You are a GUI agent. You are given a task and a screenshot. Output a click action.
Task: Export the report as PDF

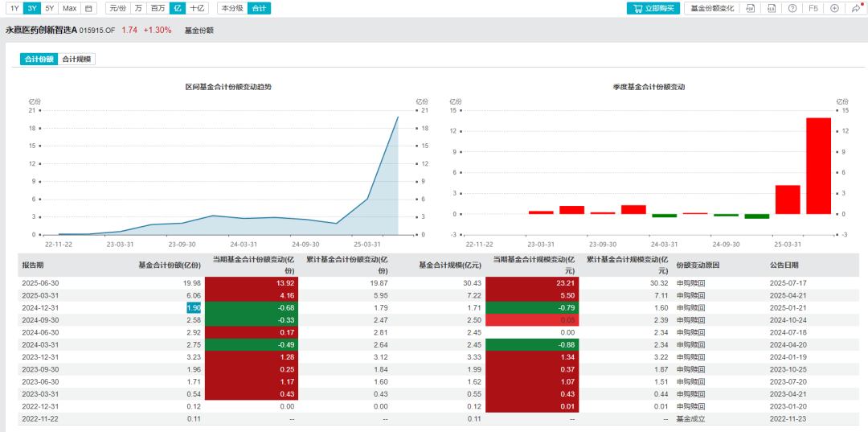click(x=750, y=8)
